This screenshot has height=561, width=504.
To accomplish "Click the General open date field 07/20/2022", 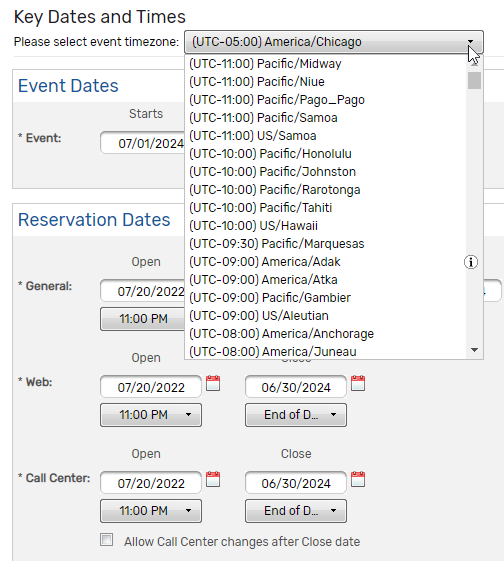I will tap(143, 291).
